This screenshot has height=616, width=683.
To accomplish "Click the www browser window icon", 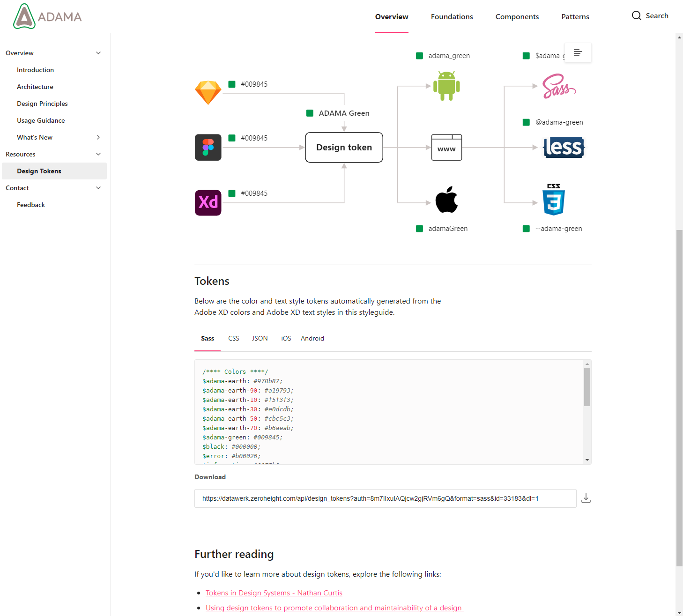I will 446,147.
